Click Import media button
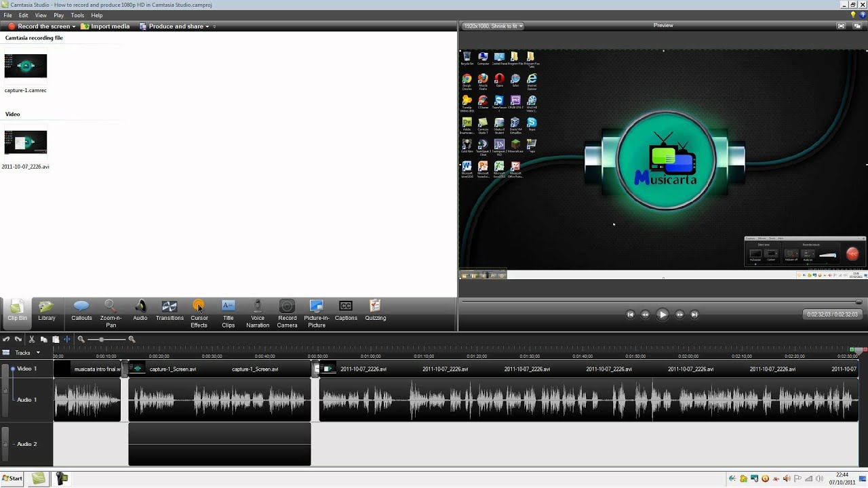The image size is (868, 488). pos(105,26)
